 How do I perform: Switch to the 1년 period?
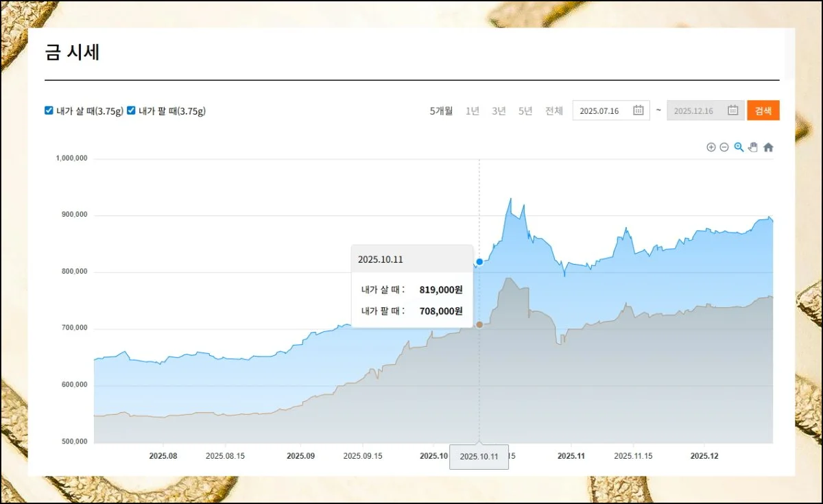click(473, 111)
